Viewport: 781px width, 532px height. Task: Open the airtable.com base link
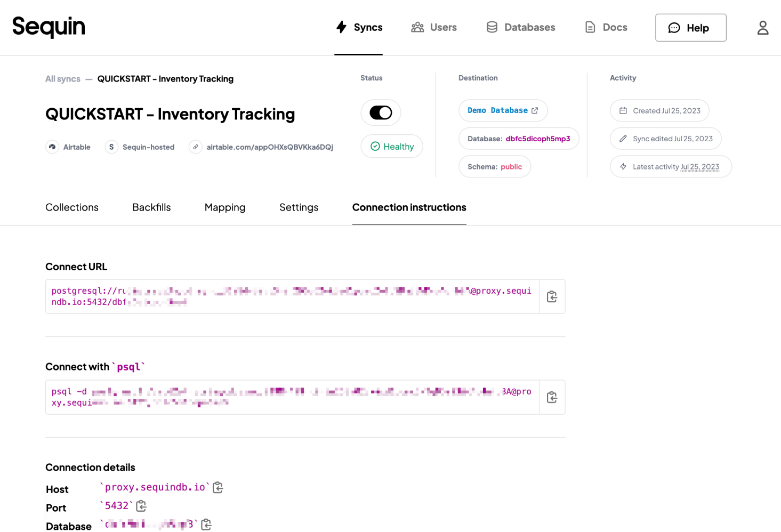pos(269,147)
